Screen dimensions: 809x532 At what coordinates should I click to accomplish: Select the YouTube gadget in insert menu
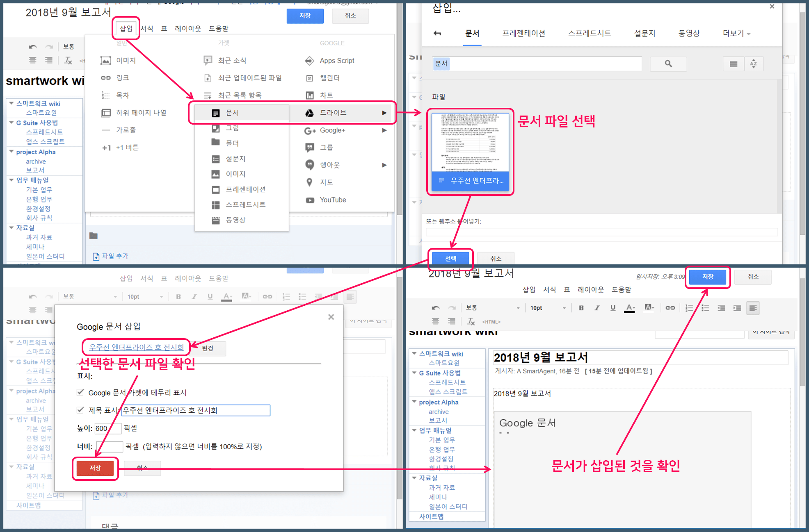click(332, 200)
